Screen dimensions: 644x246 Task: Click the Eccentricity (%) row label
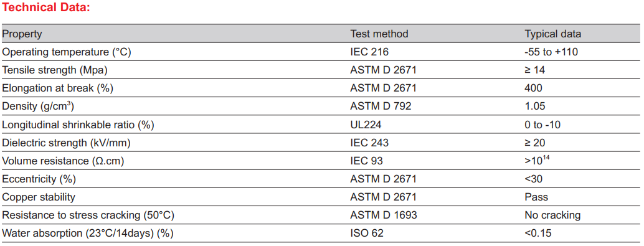point(39,179)
